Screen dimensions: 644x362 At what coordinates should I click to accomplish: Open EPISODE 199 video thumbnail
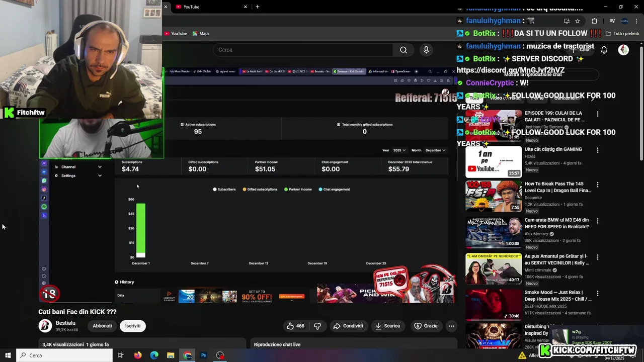(x=494, y=126)
